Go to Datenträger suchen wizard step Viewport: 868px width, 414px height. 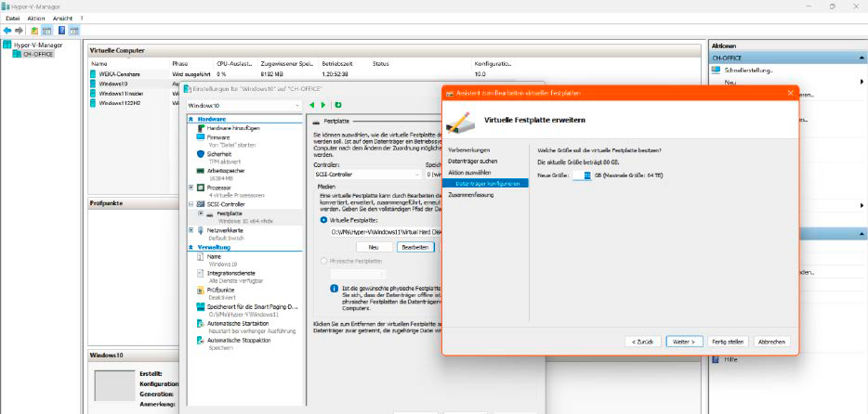pos(472,161)
